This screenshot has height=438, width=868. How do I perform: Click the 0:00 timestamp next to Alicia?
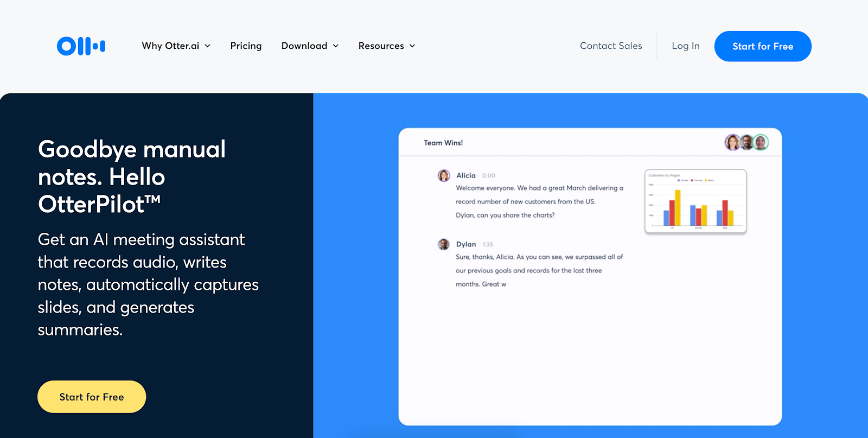click(489, 176)
